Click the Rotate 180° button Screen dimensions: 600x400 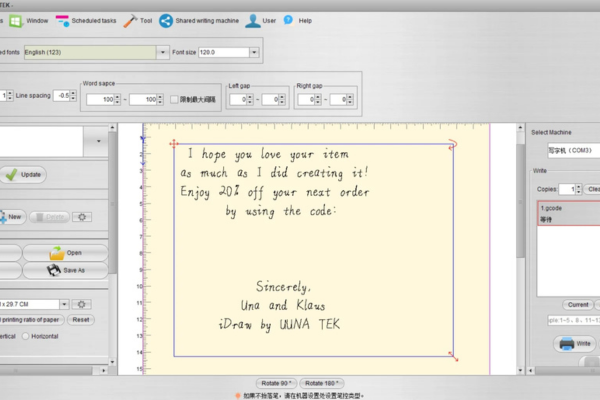click(x=322, y=383)
